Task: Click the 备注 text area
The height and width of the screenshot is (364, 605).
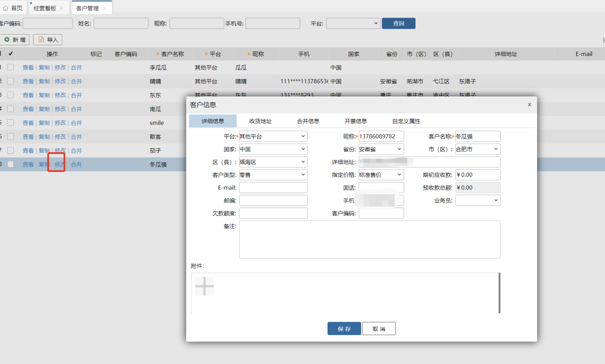Action: point(369,239)
